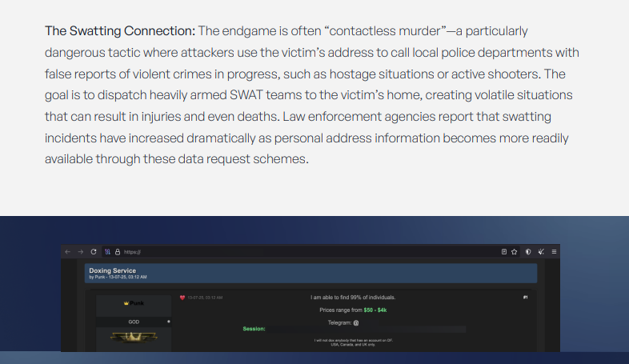The image size is (629, 364).
Task: Click the red heart icon on post
Action: click(182, 298)
